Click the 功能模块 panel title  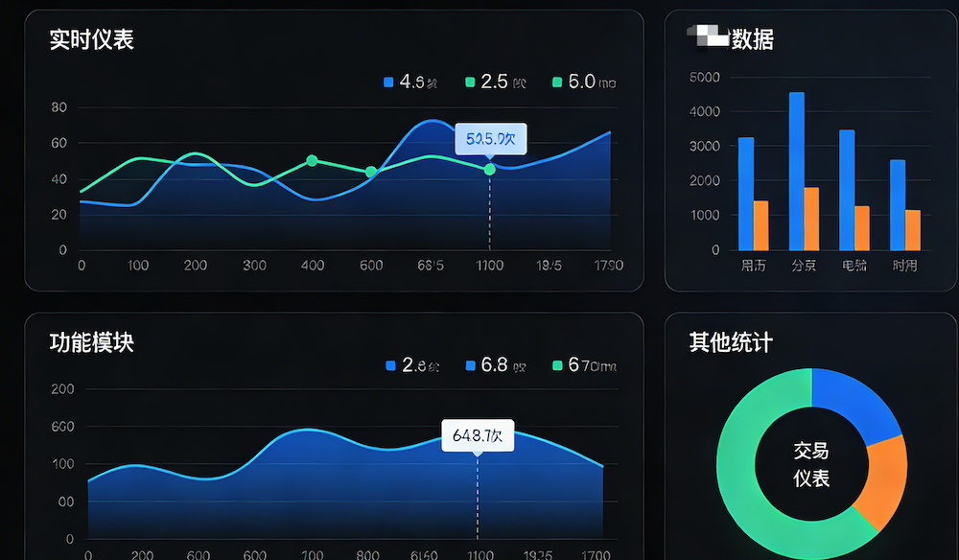(92, 342)
